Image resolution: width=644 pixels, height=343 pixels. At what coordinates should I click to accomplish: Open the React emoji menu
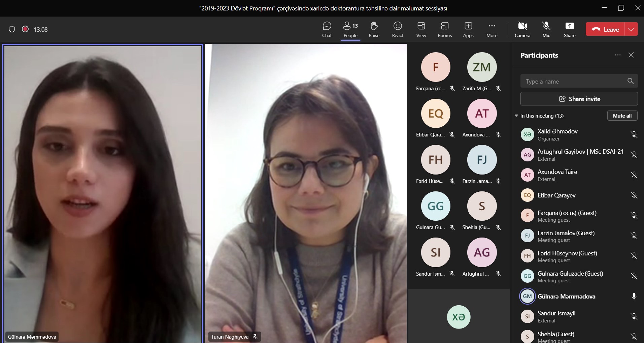(x=397, y=30)
